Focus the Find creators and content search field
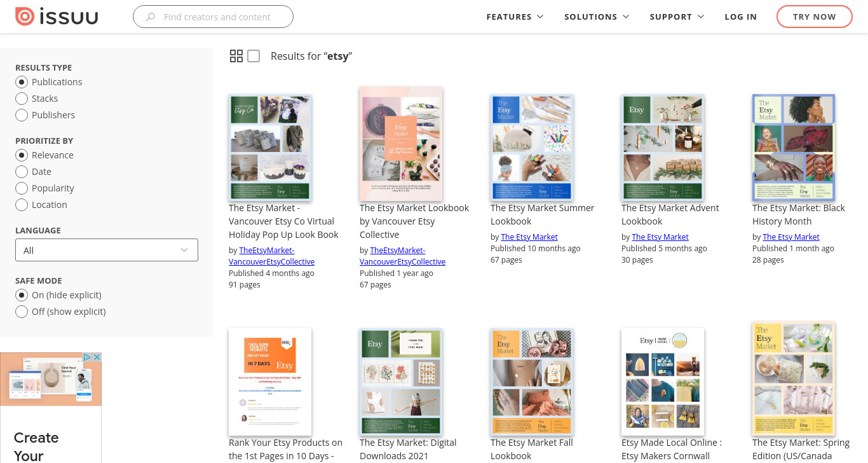Image resolution: width=868 pixels, height=463 pixels. click(x=213, y=17)
